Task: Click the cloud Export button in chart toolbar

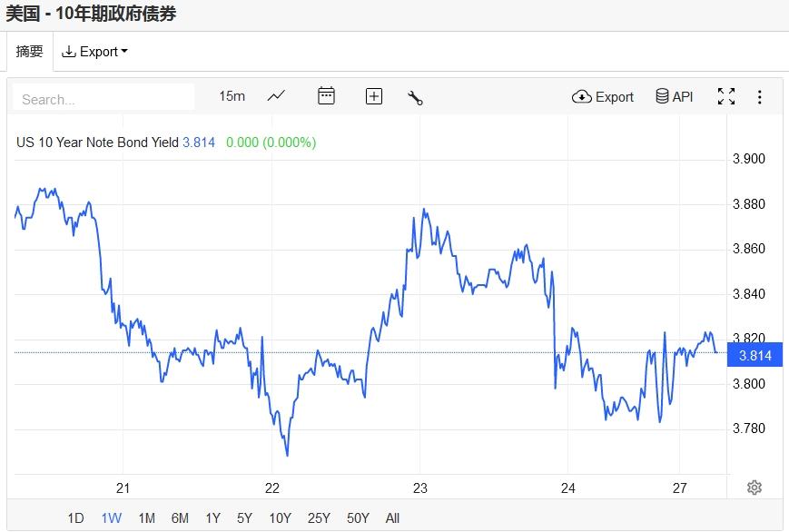Action: (603, 96)
